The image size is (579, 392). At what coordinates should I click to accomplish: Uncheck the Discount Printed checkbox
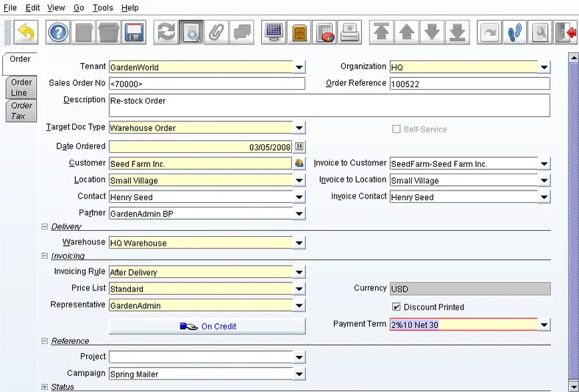pos(397,307)
